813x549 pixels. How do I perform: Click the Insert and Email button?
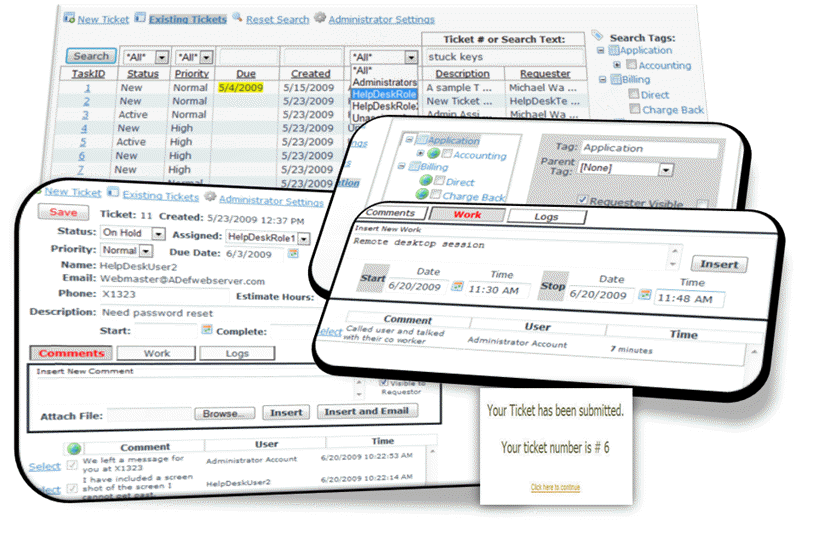pyautogui.click(x=367, y=412)
